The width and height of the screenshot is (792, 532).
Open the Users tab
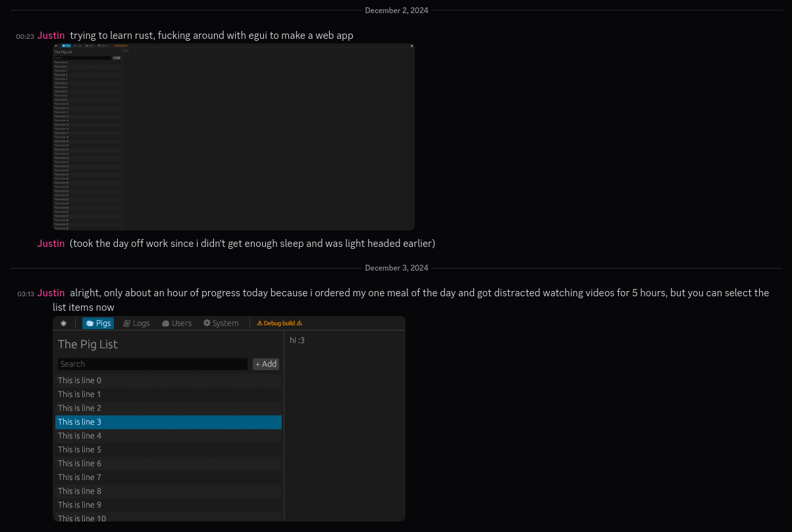coord(176,323)
